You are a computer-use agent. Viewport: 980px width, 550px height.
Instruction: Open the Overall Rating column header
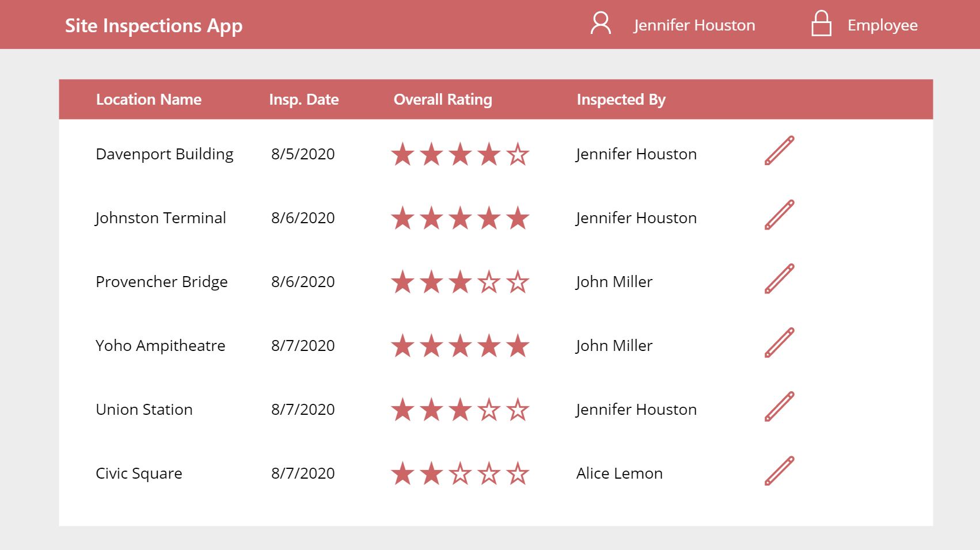click(442, 99)
